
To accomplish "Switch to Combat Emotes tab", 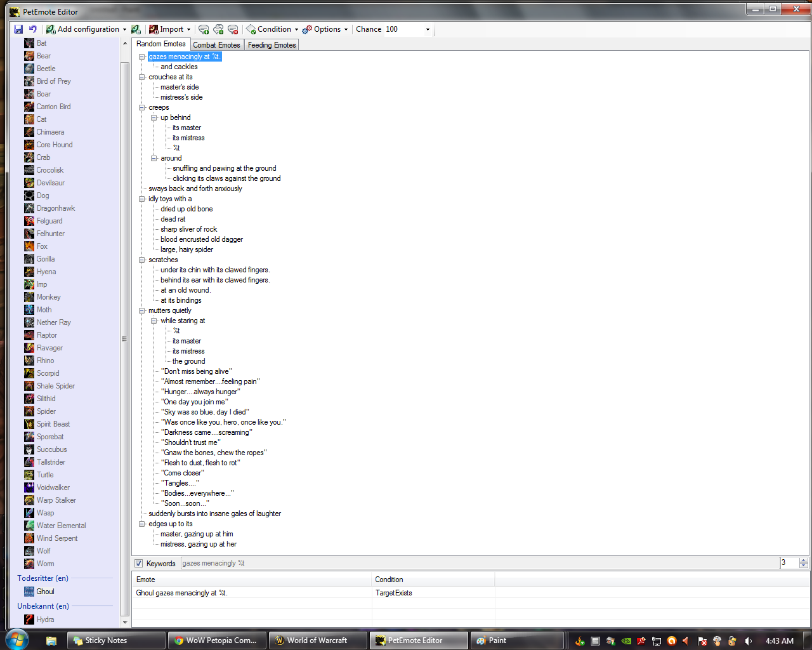I will (216, 45).
